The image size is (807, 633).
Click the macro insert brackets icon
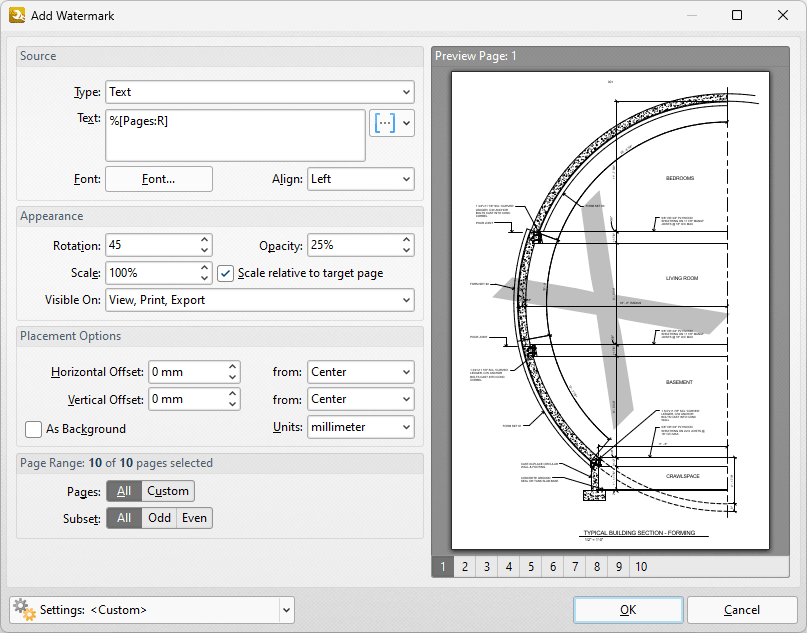point(384,123)
